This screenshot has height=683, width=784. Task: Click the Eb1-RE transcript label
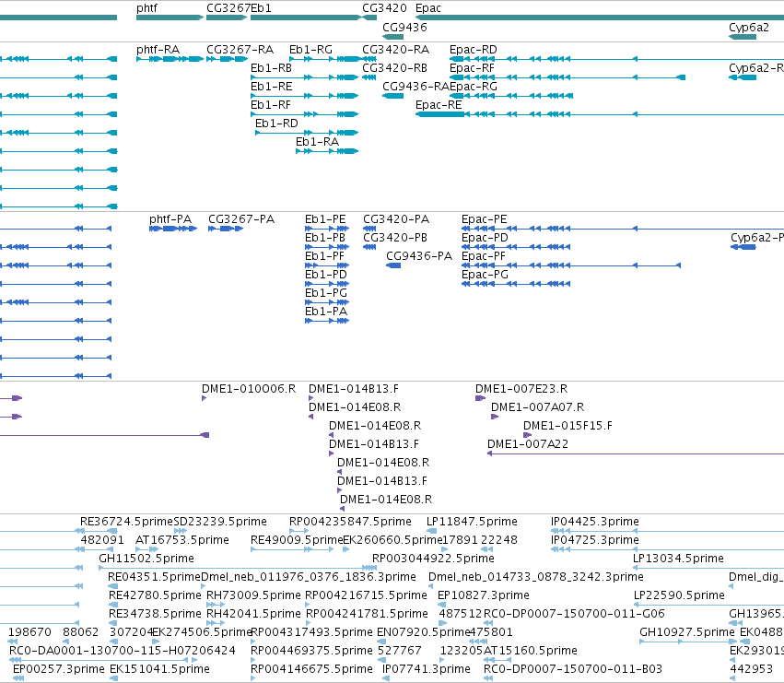click(271, 87)
